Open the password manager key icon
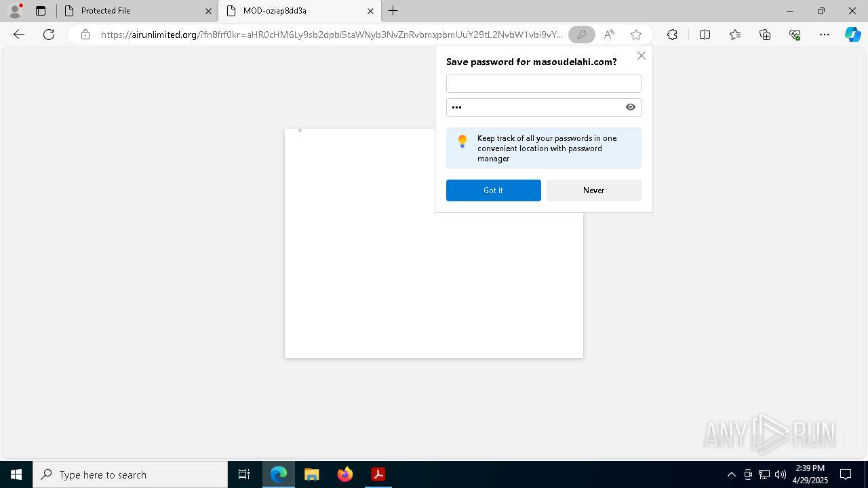The height and width of the screenshot is (488, 868). [x=581, y=35]
